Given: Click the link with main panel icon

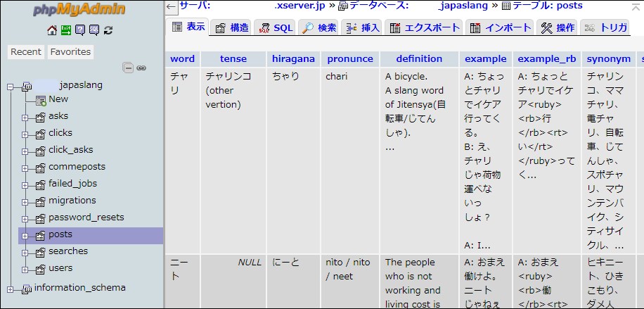Looking at the screenshot, I should (141, 68).
